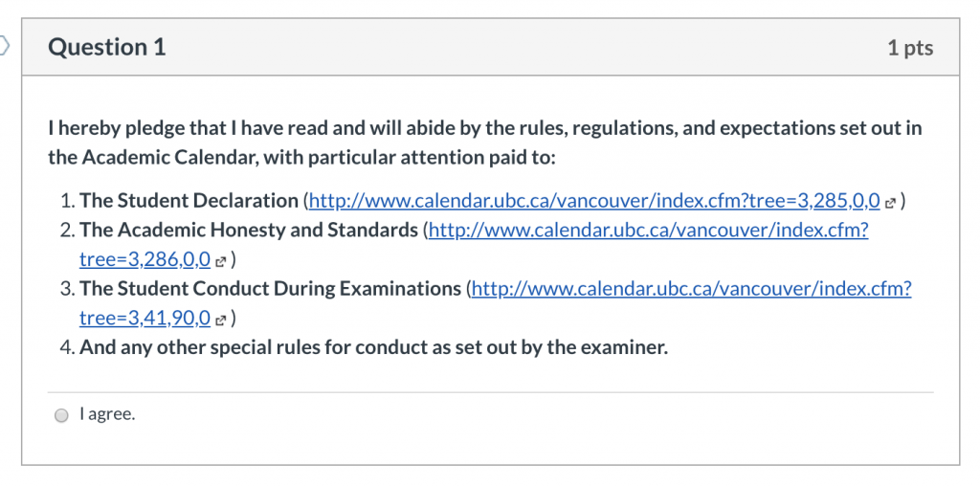The height and width of the screenshot is (486, 980).
Task: Open the Student Declaration calendar link
Action: (594, 201)
